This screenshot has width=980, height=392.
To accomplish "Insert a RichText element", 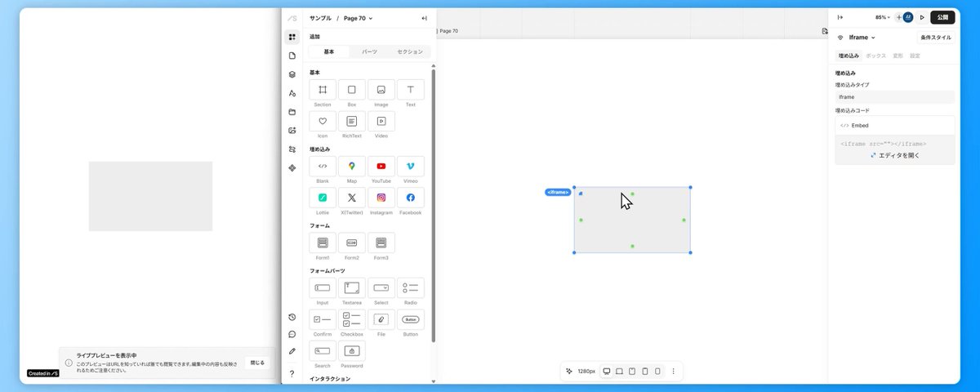I will click(352, 121).
